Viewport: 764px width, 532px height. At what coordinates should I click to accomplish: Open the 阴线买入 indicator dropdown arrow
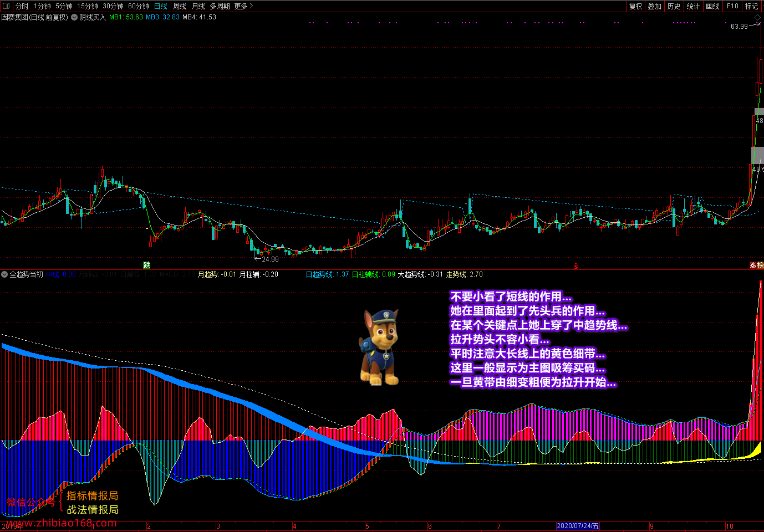pyautogui.click(x=74, y=17)
